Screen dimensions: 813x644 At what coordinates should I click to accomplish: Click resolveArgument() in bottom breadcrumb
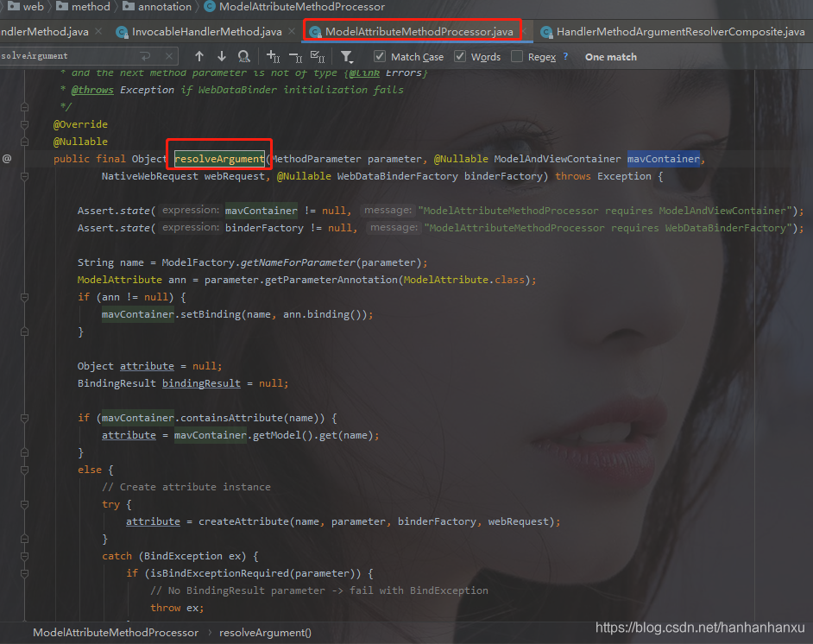click(x=265, y=633)
